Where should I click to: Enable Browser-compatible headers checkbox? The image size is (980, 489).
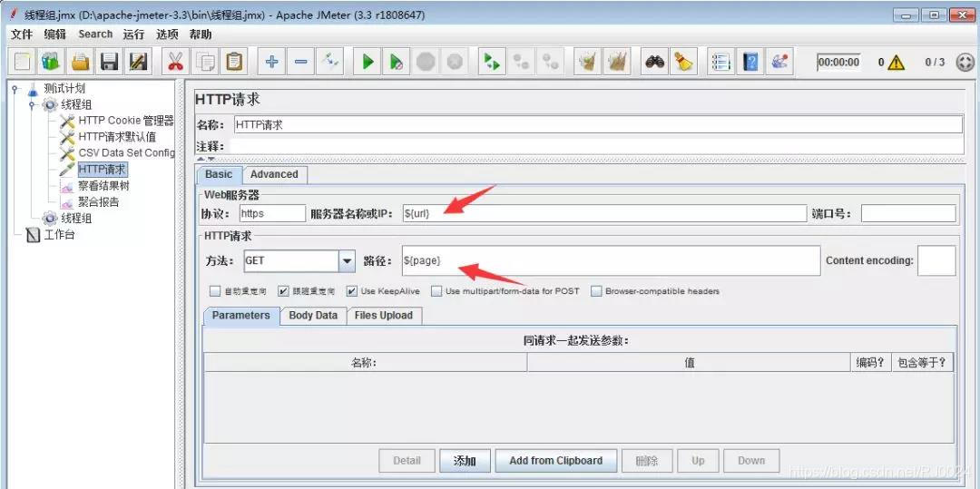point(596,291)
